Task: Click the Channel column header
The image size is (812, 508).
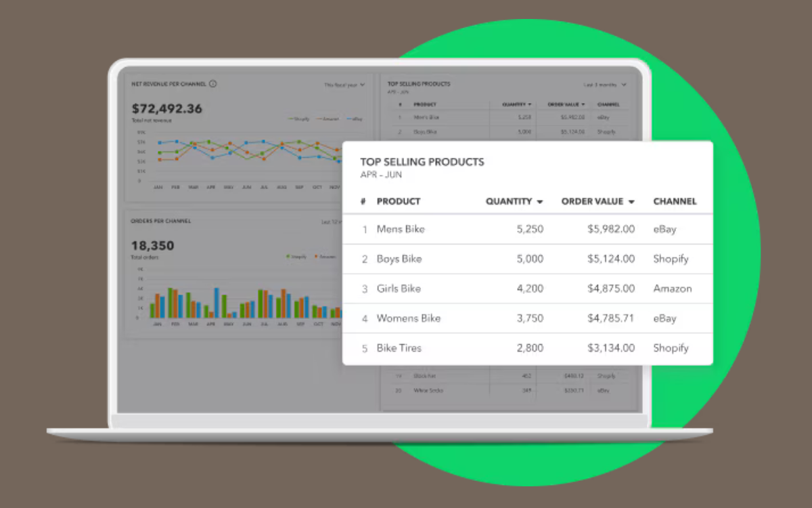Action: (675, 201)
